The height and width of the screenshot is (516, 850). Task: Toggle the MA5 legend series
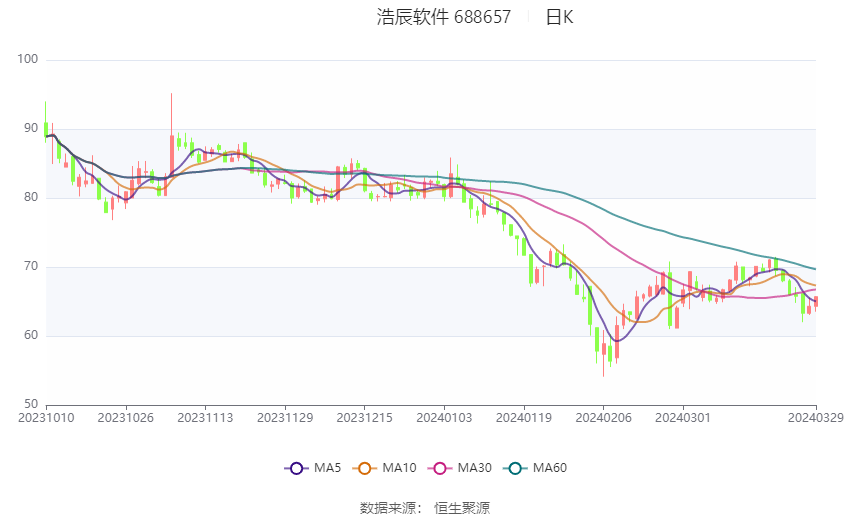tap(313, 468)
